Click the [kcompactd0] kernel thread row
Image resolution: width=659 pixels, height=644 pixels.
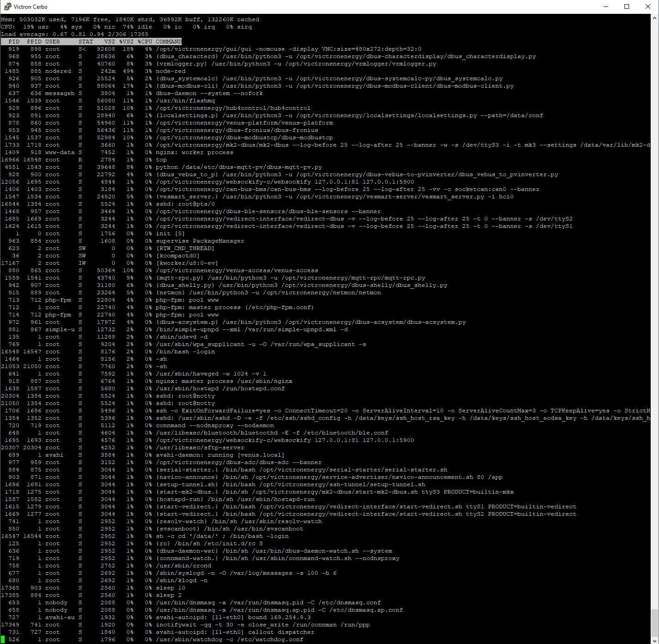tap(101, 256)
